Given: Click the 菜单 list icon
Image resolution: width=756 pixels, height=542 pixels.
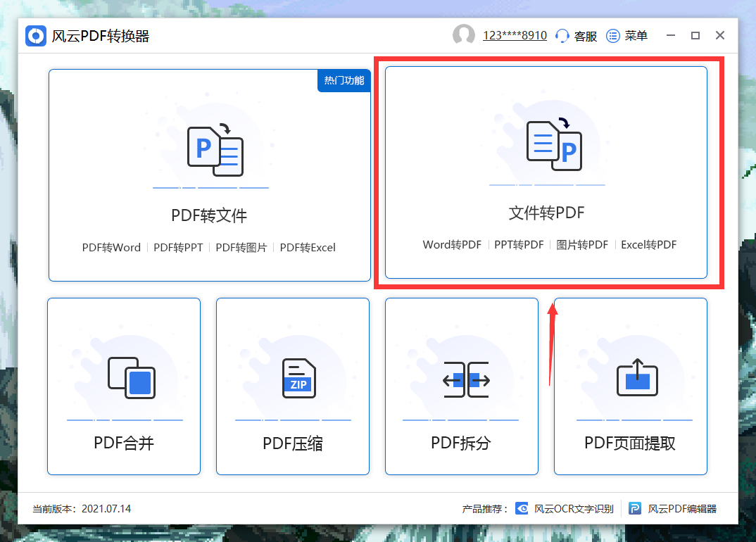Looking at the screenshot, I should (x=613, y=36).
